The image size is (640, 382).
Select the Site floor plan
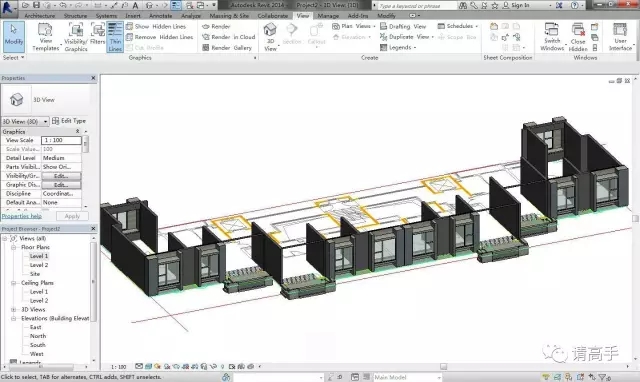click(35, 274)
